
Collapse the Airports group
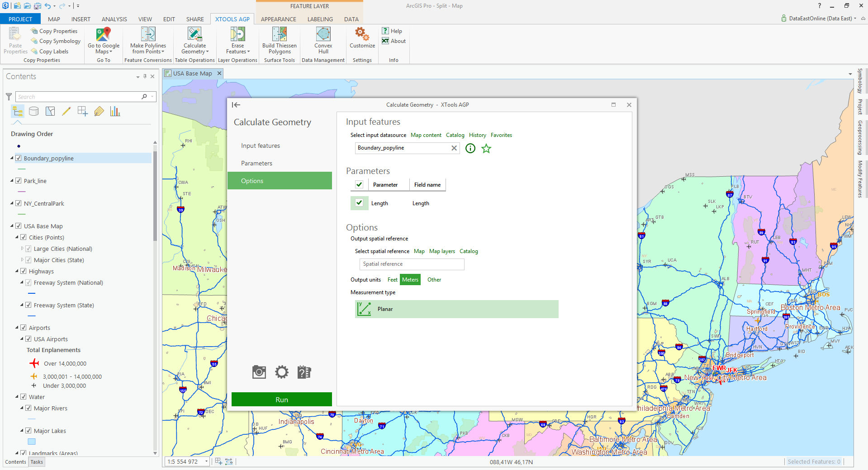(17, 328)
